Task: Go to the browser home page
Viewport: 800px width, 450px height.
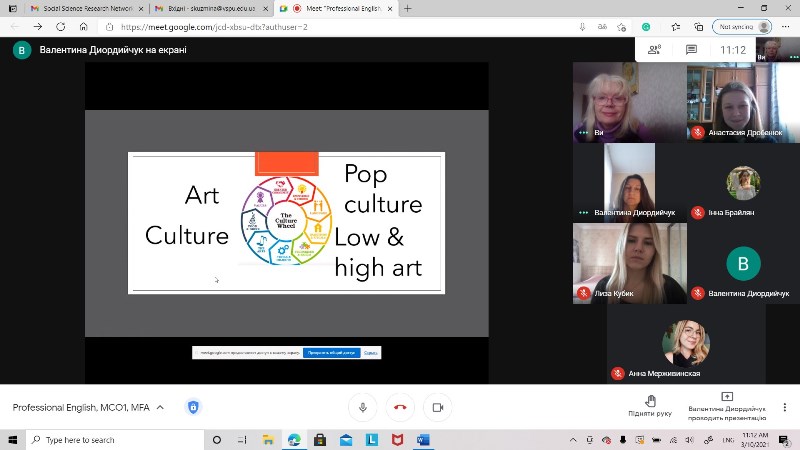Action: [x=84, y=27]
